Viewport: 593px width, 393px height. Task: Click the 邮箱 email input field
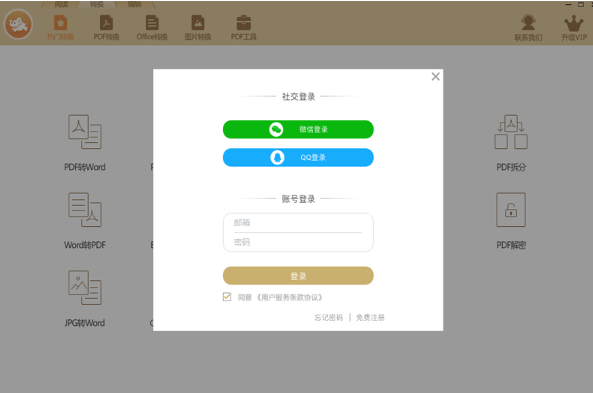298,222
